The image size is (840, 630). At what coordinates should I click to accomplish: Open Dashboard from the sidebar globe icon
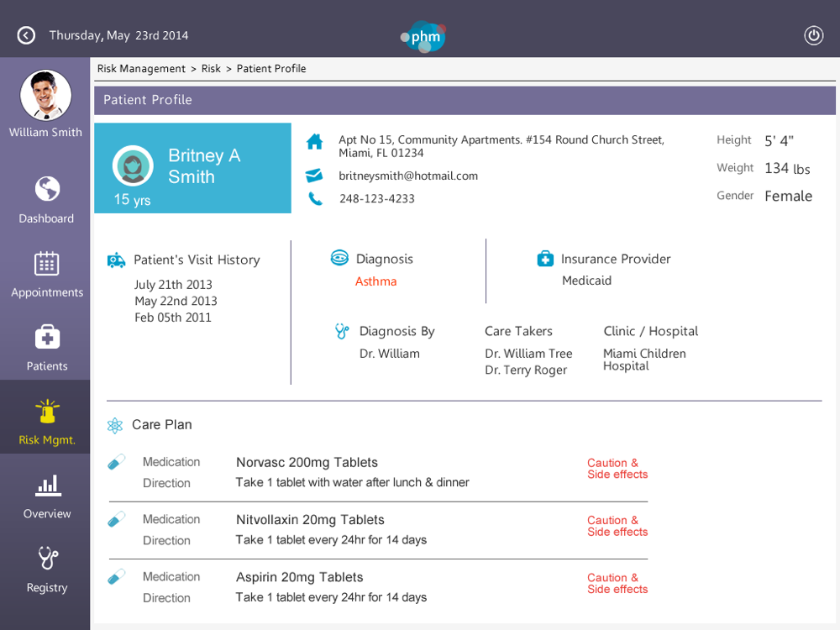(47, 189)
